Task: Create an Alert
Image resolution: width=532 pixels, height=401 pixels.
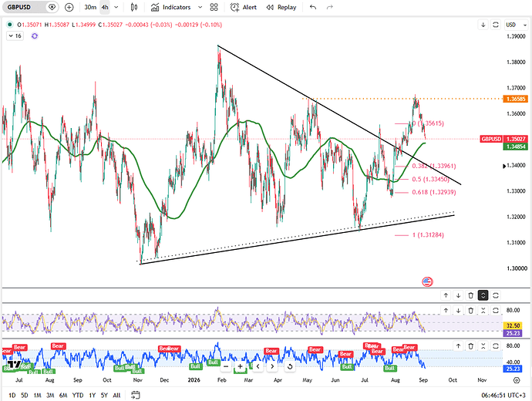Action: click(x=244, y=7)
